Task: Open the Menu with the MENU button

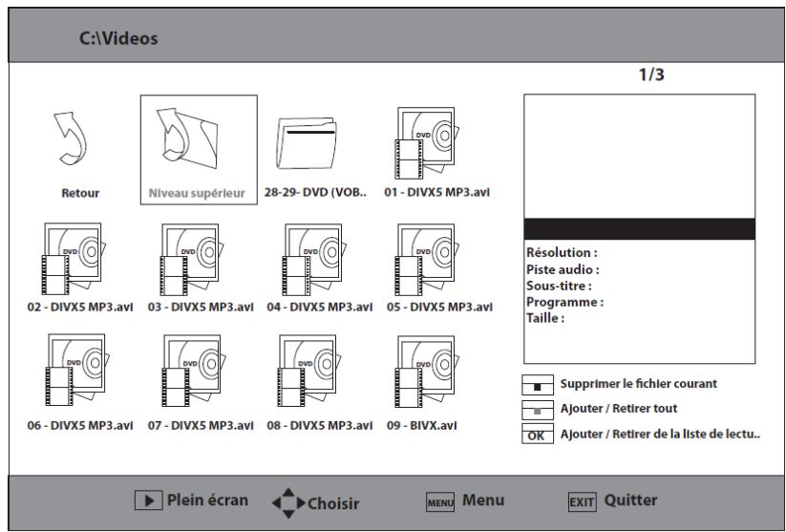Action: pyautogui.click(x=441, y=498)
